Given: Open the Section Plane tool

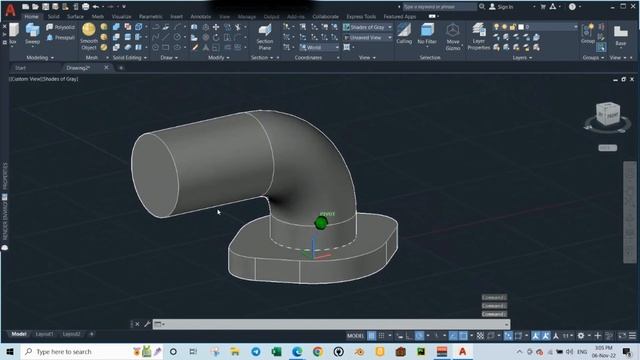Looking at the screenshot, I should (x=264, y=37).
